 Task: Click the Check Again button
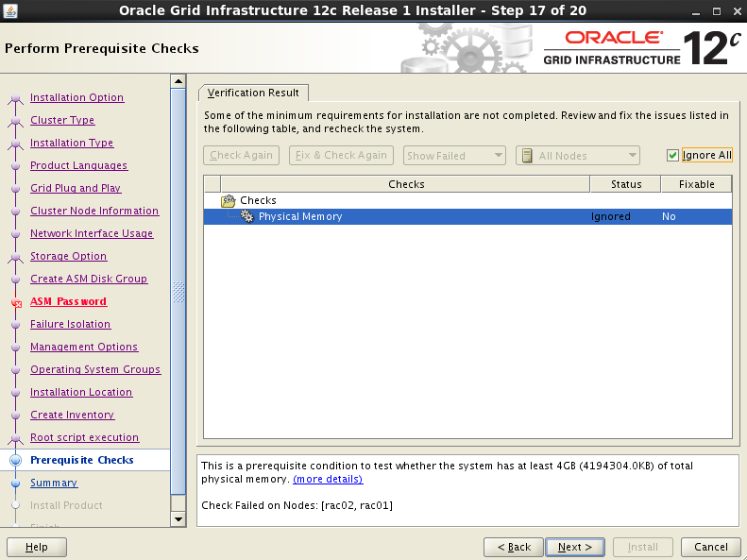[x=241, y=155]
